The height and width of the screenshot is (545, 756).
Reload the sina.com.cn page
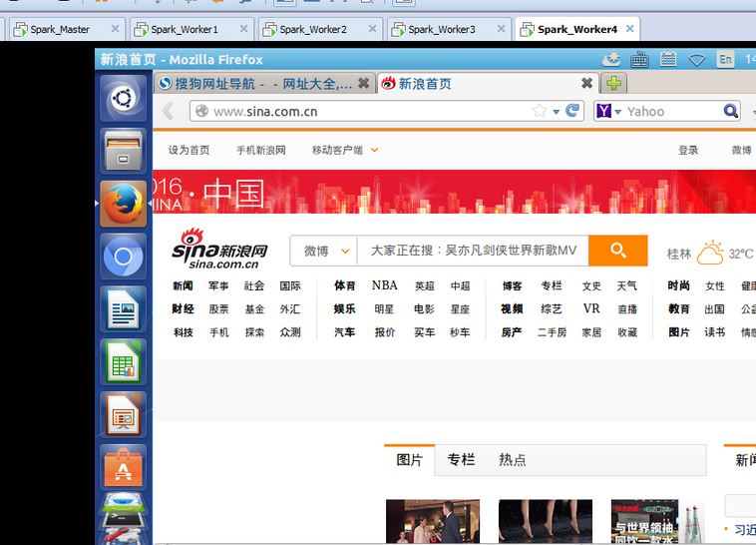572,111
